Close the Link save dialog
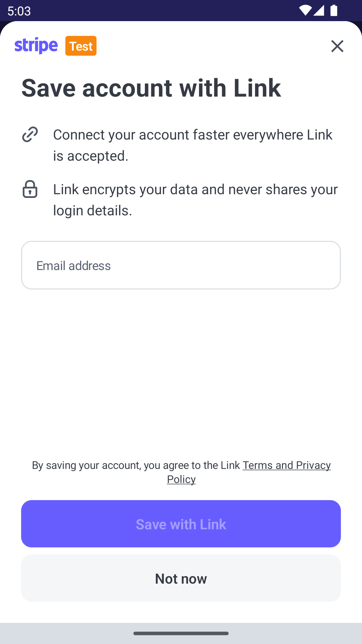Viewport: 362px width, 644px height. [x=337, y=46]
